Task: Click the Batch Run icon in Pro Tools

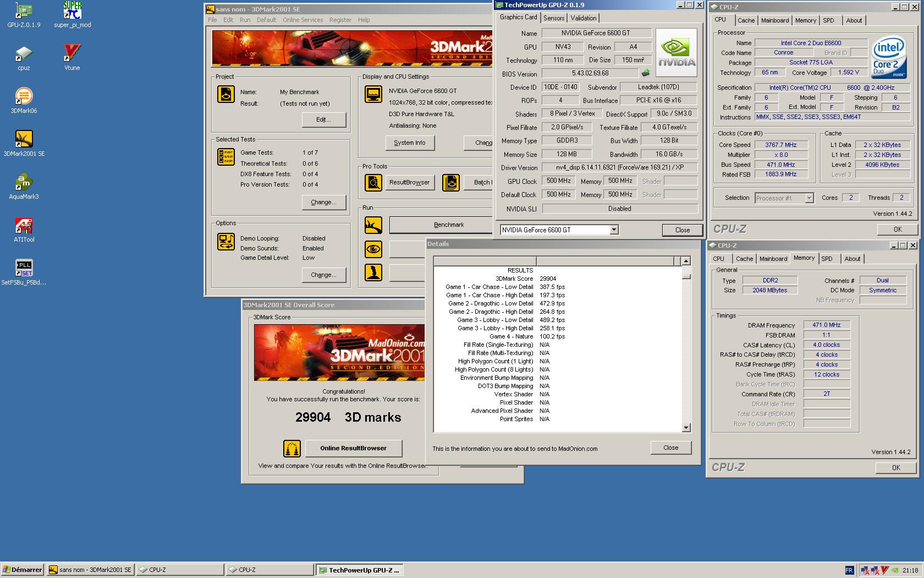Action: coord(451,182)
